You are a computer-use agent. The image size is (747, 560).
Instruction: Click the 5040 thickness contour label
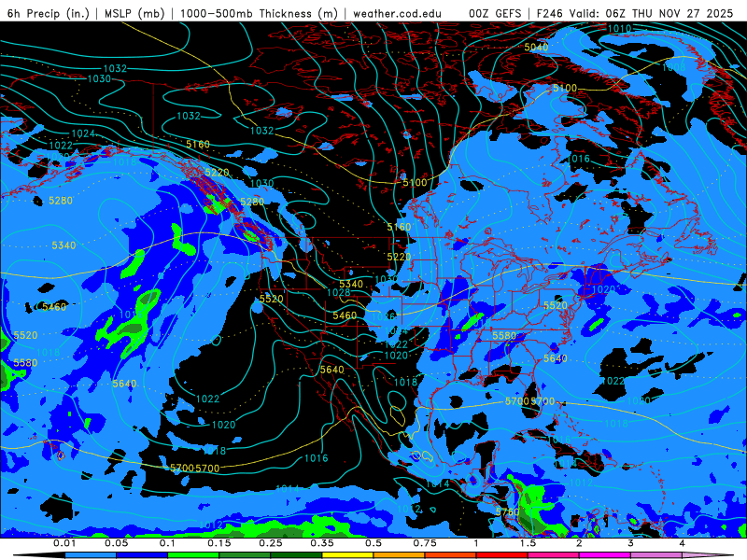[536, 47]
